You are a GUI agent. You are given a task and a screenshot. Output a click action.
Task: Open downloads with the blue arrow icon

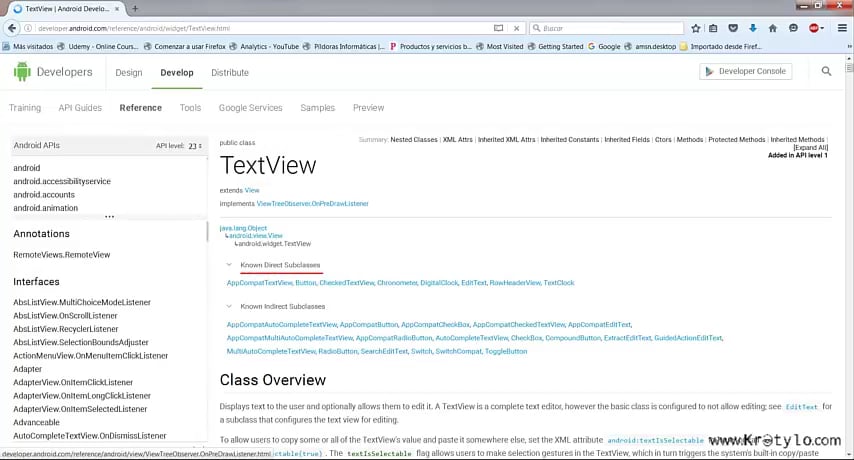pyautogui.click(x=753, y=28)
